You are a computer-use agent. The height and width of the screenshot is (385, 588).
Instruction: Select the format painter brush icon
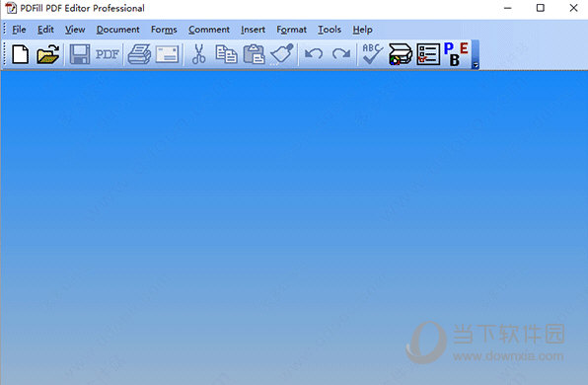(282, 54)
